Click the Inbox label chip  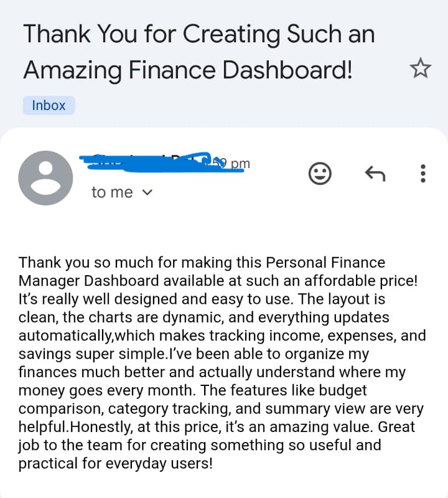click(49, 105)
